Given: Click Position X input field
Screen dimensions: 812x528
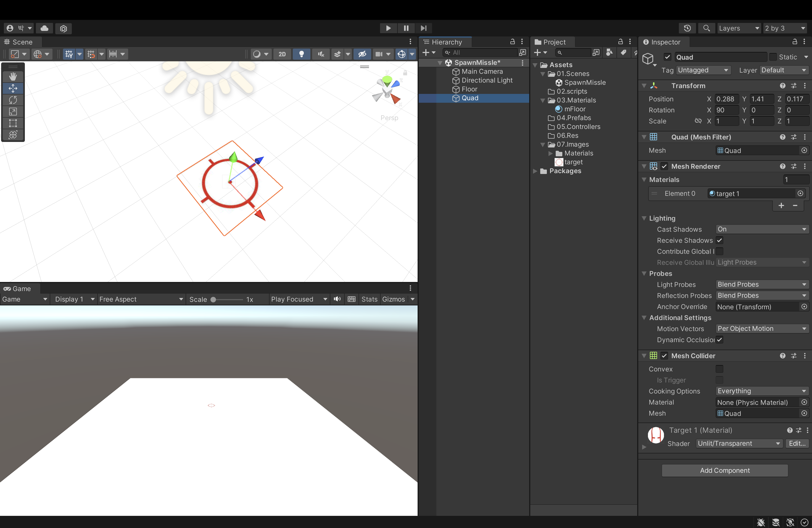Looking at the screenshot, I should pyautogui.click(x=727, y=99).
